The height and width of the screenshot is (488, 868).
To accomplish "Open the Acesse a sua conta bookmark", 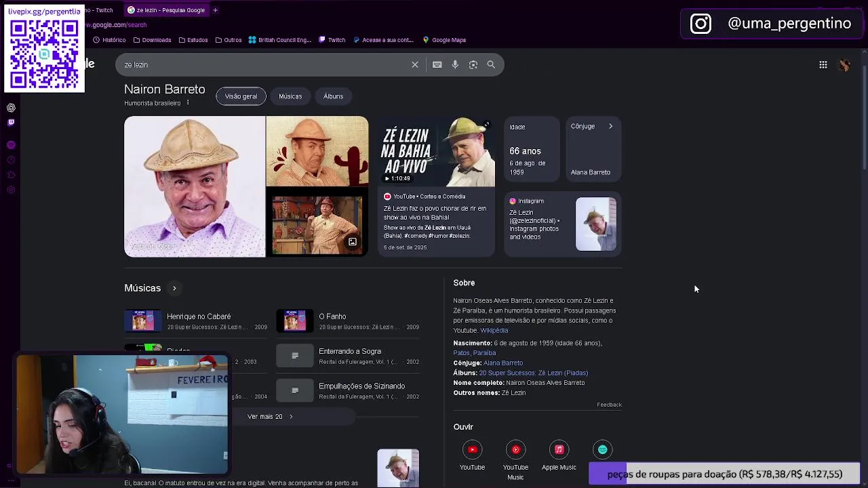I will 383,40.
